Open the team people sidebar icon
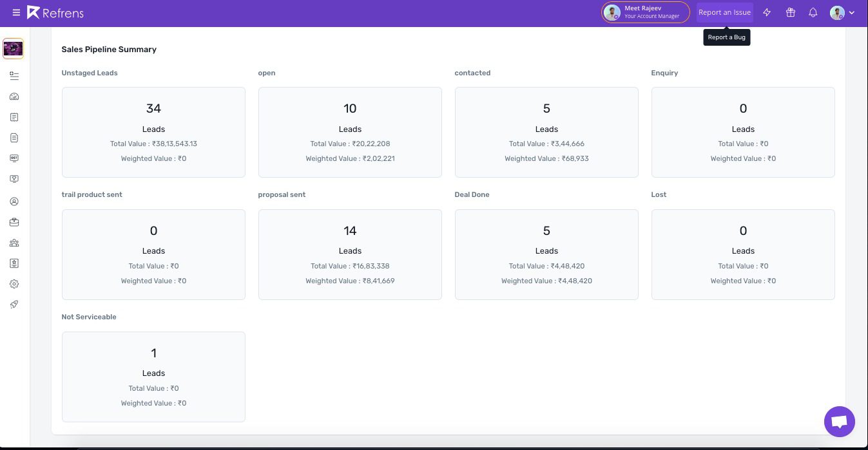868x450 pixels. click(14, 243)
